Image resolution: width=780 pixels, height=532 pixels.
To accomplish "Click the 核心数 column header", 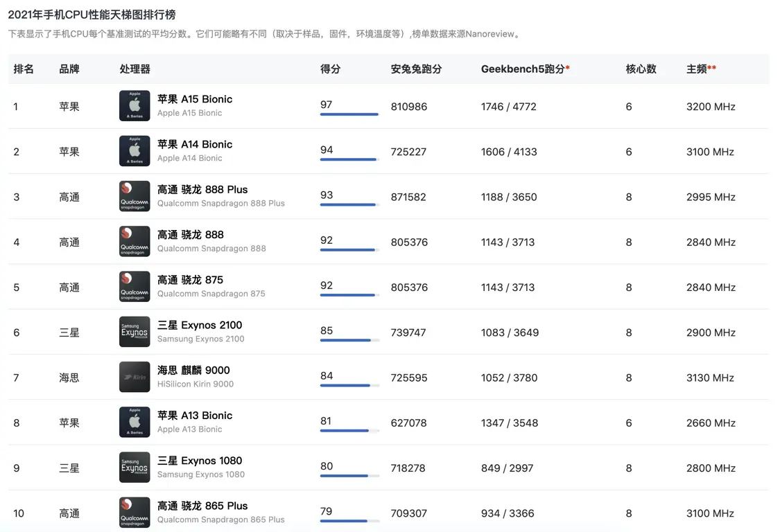I will (641, 69).
